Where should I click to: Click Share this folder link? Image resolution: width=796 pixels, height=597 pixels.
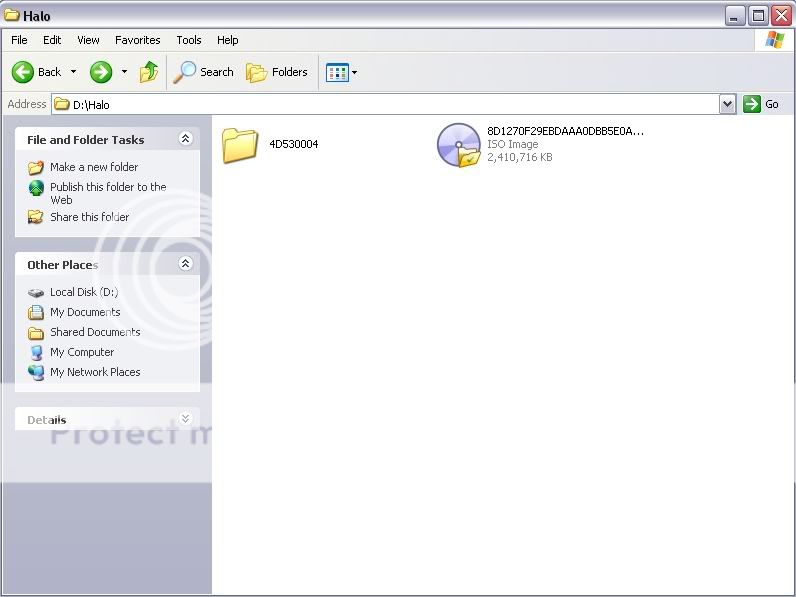[x=89, y=217]
